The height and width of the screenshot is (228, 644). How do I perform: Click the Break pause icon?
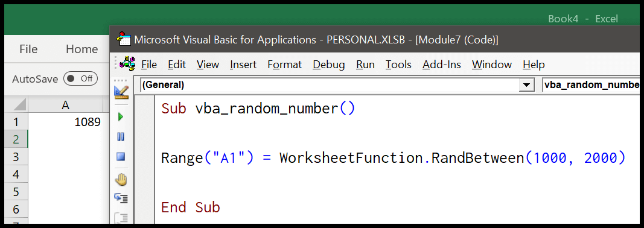pyautogui.click(x=121, y=137)
